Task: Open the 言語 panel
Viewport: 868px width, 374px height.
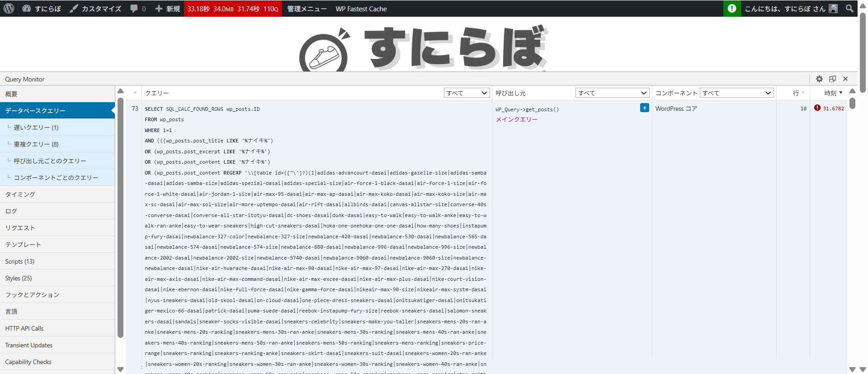Action: [x=57, y=312]
